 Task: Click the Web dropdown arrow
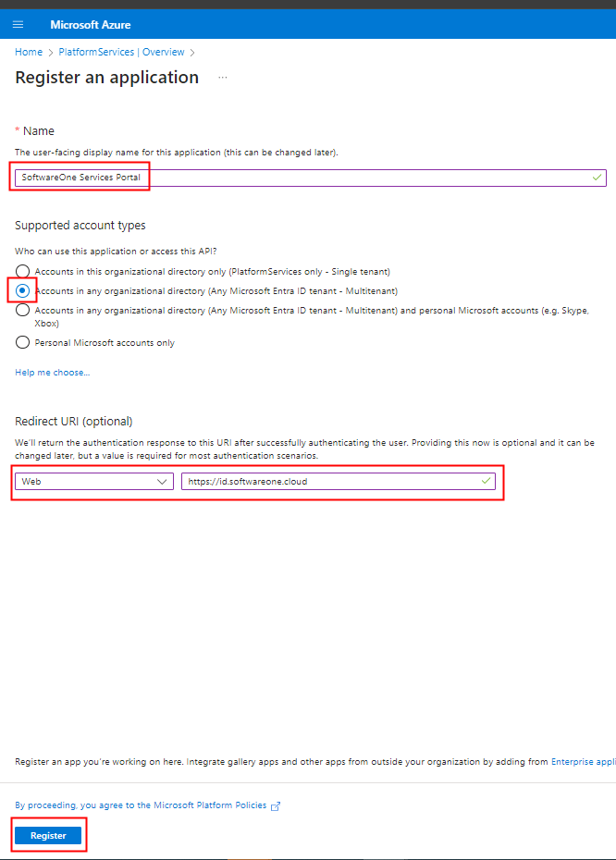tap(162, 482)
